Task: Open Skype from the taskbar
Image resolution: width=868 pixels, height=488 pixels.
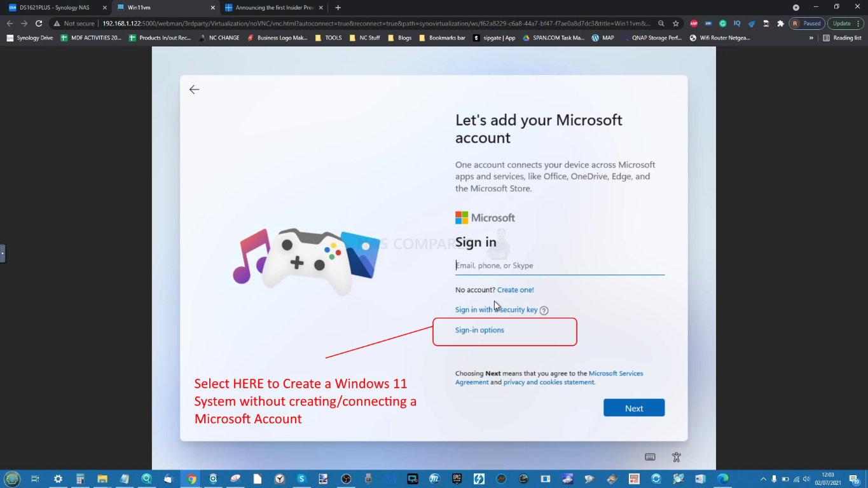Action: tap(301, 478)
